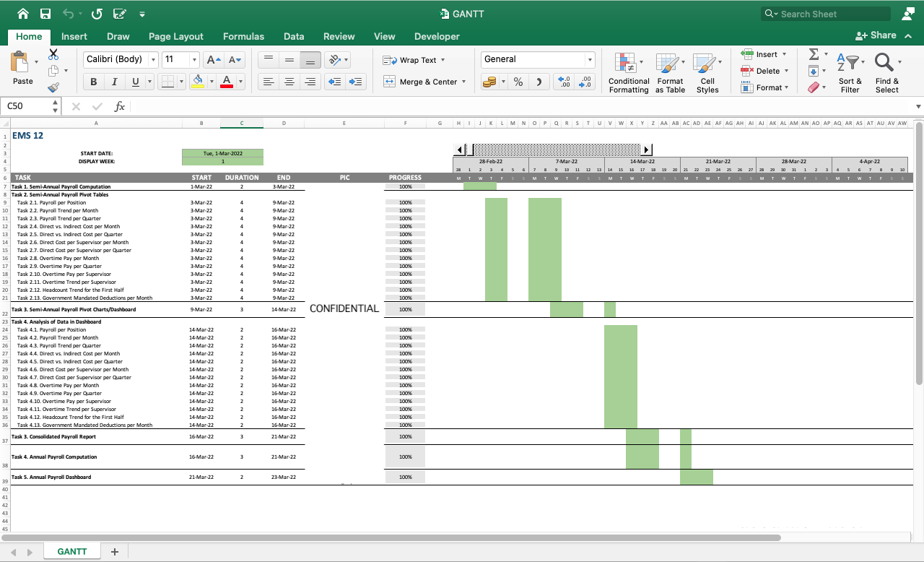924x562 pixels.
Task: Click the Clear eraser icon
Action: pyautogui.click(x=814, y=87)
